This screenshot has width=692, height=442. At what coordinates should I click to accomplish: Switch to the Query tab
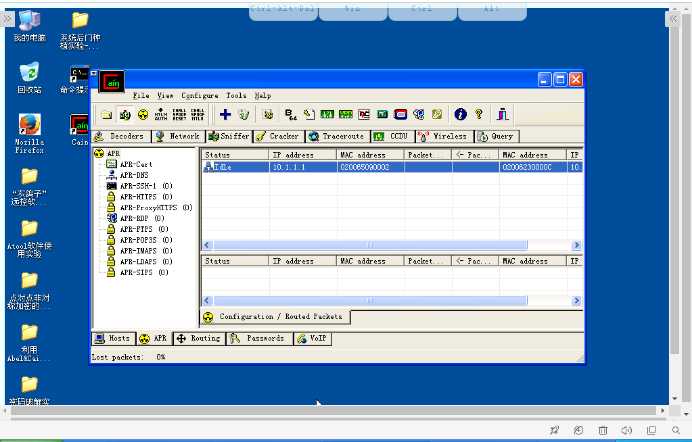(x=496, y=136)
